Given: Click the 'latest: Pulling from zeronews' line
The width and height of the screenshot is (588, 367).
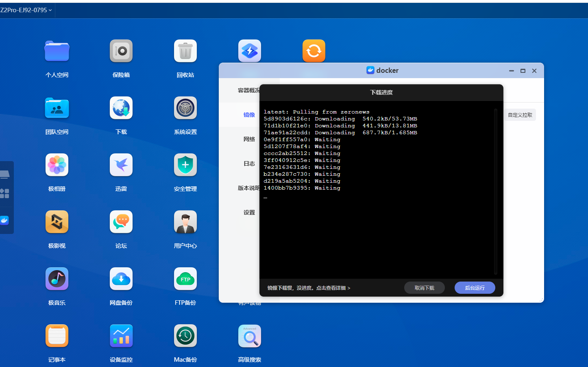Looking at the screenshot, I should tap(316, 112).
